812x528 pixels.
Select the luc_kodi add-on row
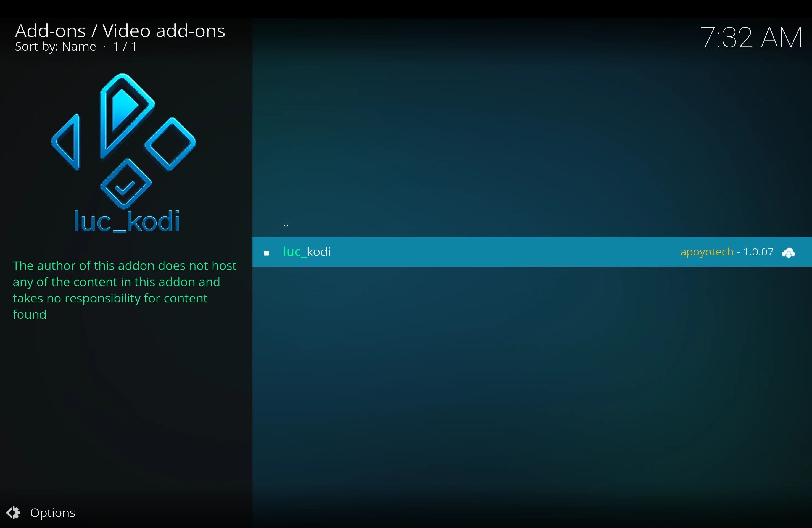tap(532, 252)
